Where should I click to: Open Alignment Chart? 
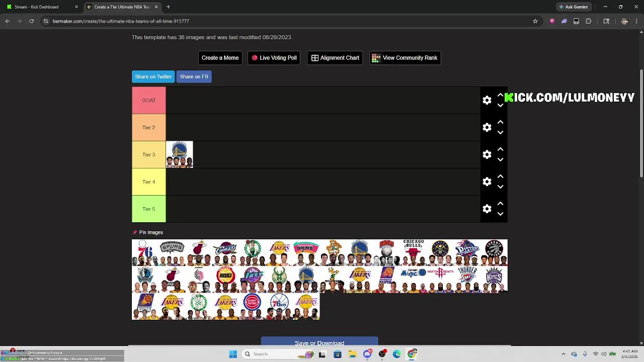pyautogui.click(x=335, y=58)
